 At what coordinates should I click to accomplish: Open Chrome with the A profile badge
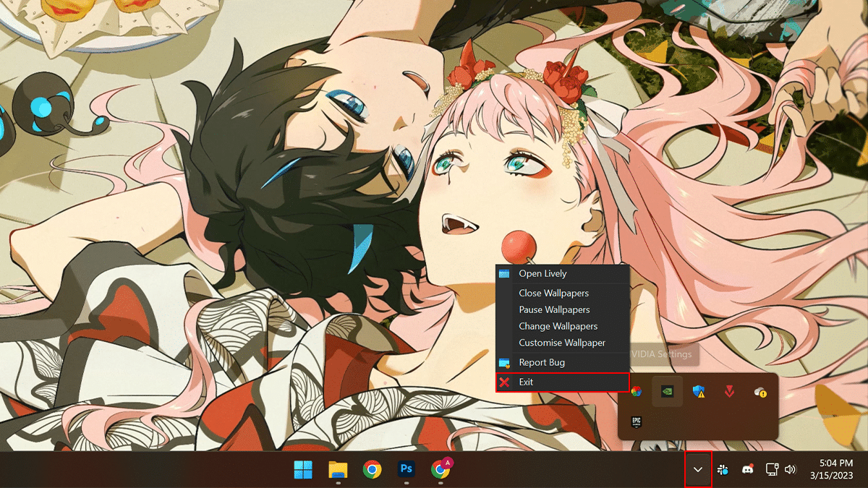(x=442, y=470)
